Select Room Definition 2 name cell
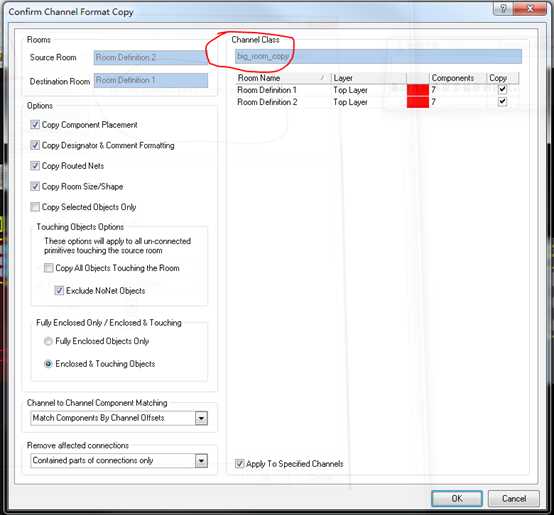The height and width of the screenshot is (515, 554). [267, 102]
